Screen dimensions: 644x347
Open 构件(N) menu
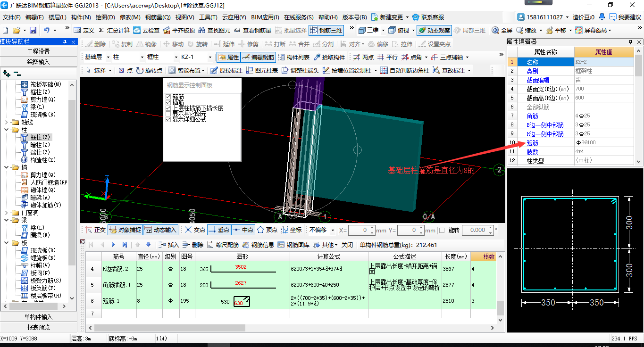[x=81, y=17]
